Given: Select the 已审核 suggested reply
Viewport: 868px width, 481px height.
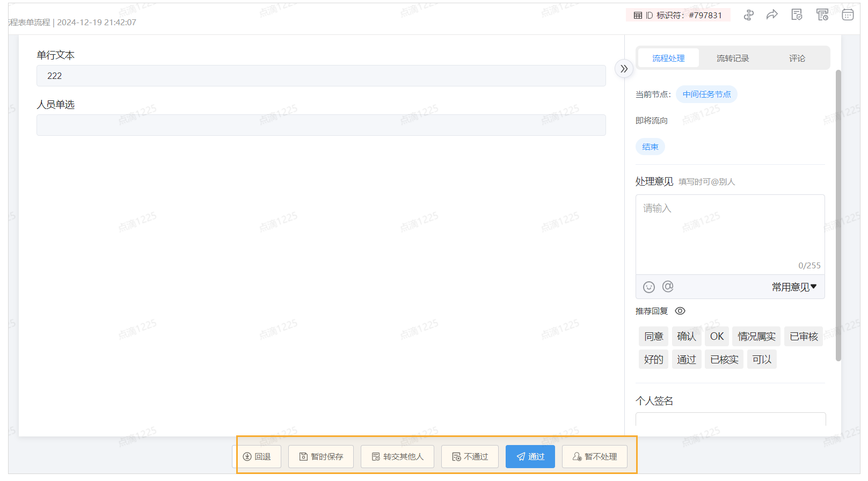Looking at the screenshot, I should click(x=804, y=337).
